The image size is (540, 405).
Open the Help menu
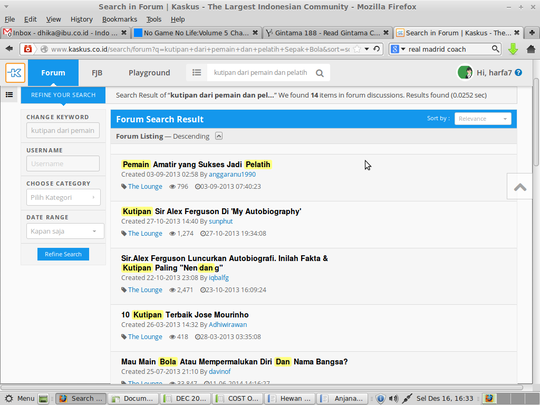point(178,19)
